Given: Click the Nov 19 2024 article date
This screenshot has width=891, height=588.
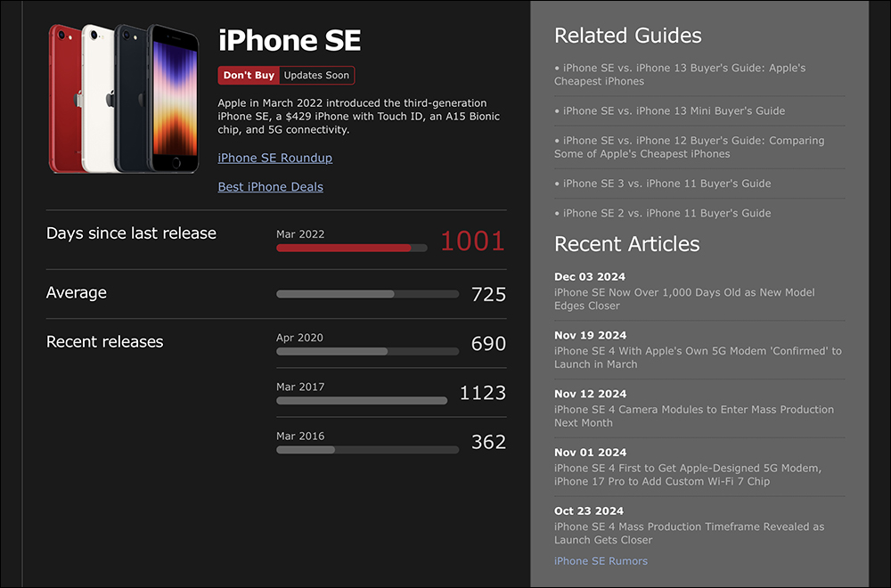Looking at the screenshot, I should point(590,335).
